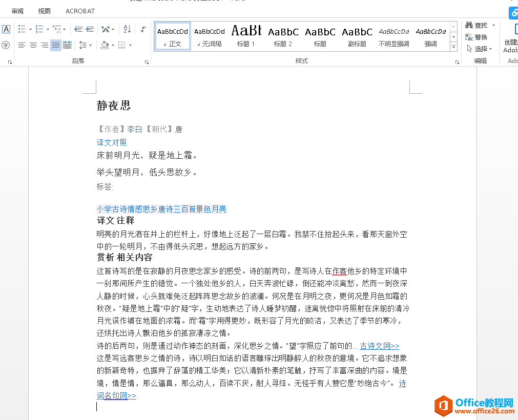Open shading color dropdown arrow
The width and height of the screenshot is (518, 420).
click(x=113, y=45)
